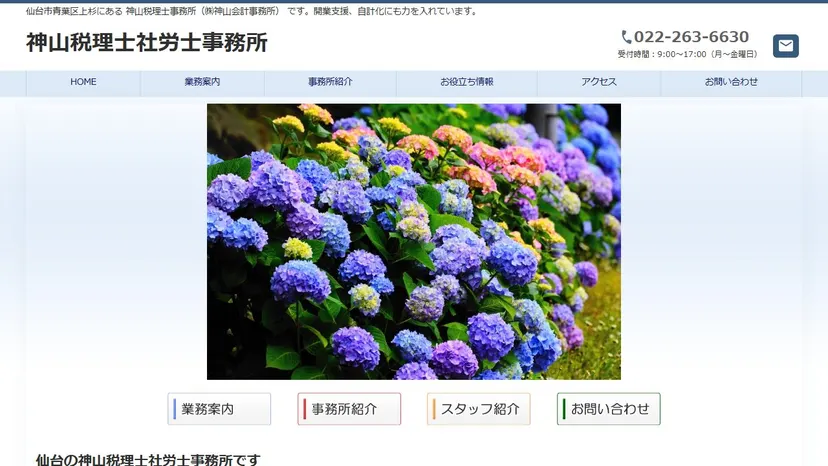Select 事務所紹介 in the navigation bar

pyautogui.click(x=330, y=82)
